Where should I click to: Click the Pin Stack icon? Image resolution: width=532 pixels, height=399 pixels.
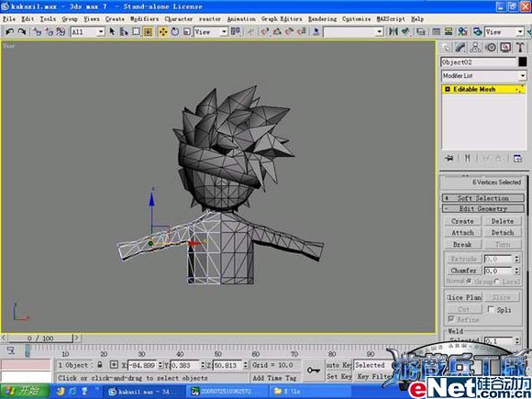[x=449, y=159]
